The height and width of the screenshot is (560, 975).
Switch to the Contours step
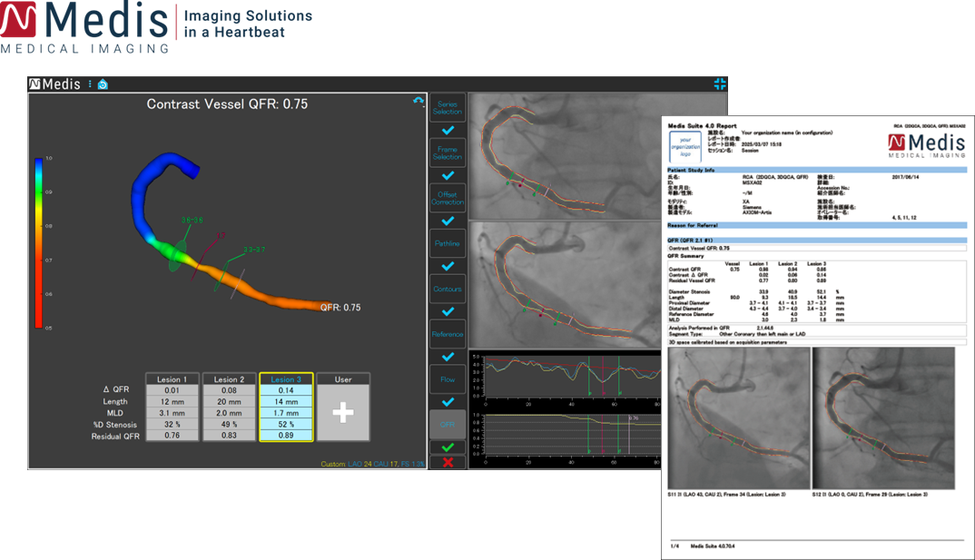tap(447, 289)
